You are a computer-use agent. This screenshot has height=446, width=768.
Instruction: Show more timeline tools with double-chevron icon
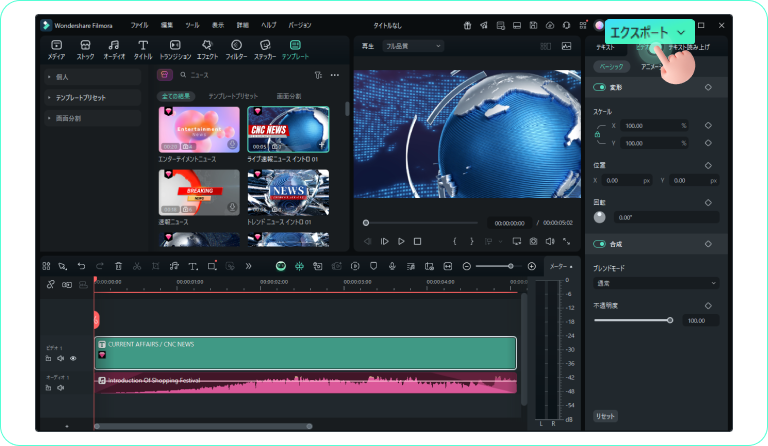pos(248,266)
